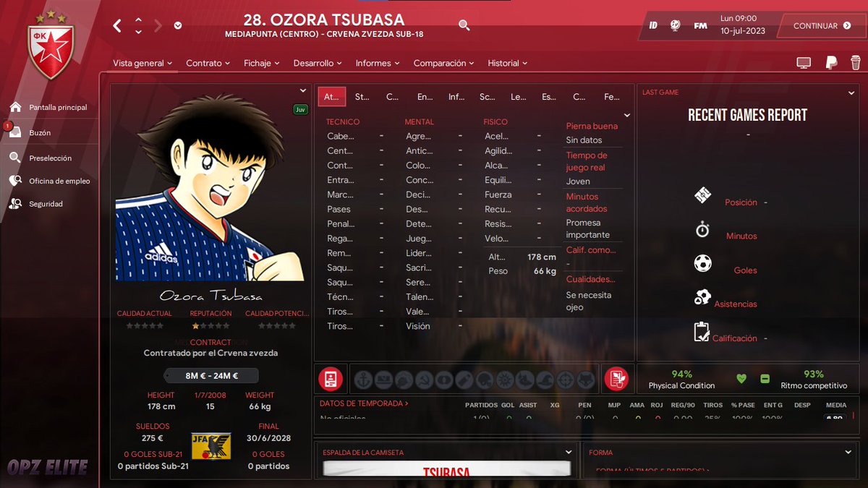Click the fox trait icon
The image size is (868, 488).
pyautogui.click(x=587, y=378)
